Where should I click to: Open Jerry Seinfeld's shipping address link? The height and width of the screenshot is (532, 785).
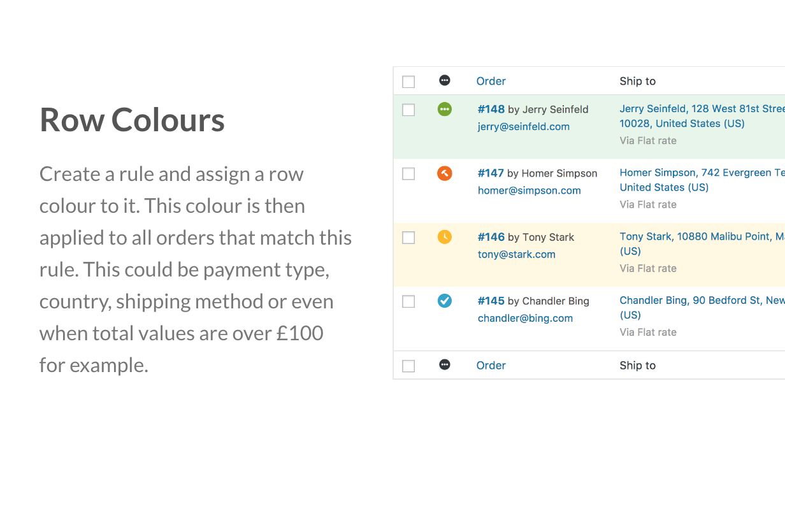[702, 116]
